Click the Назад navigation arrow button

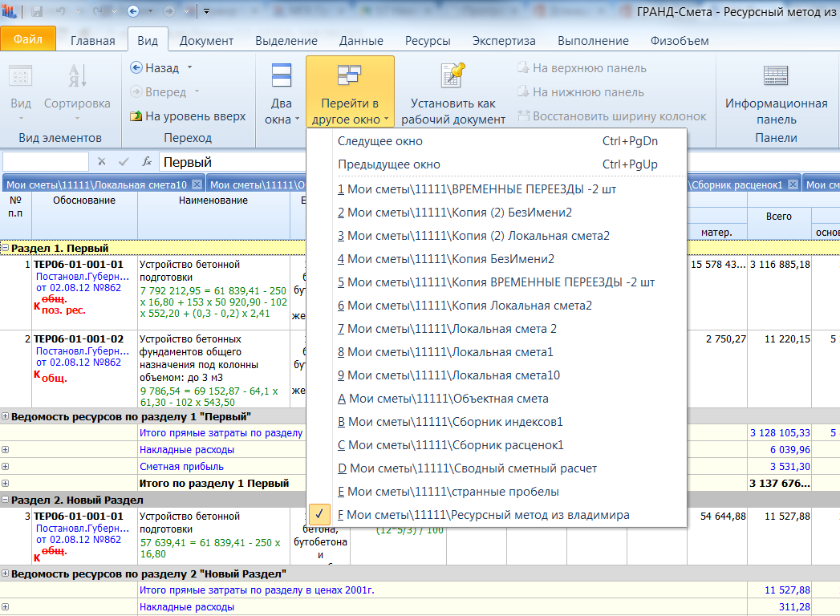[x=137, y=68]
